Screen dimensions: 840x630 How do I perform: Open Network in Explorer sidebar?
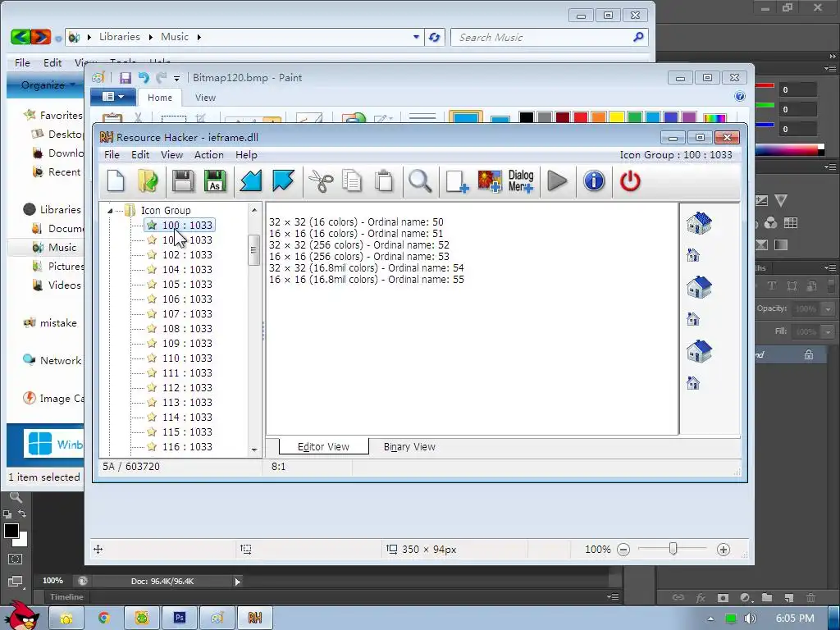point(52,361)
